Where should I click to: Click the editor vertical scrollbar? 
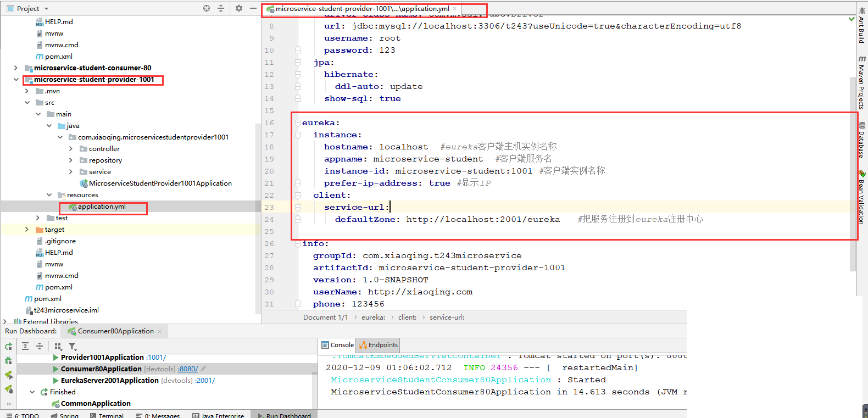853,173
